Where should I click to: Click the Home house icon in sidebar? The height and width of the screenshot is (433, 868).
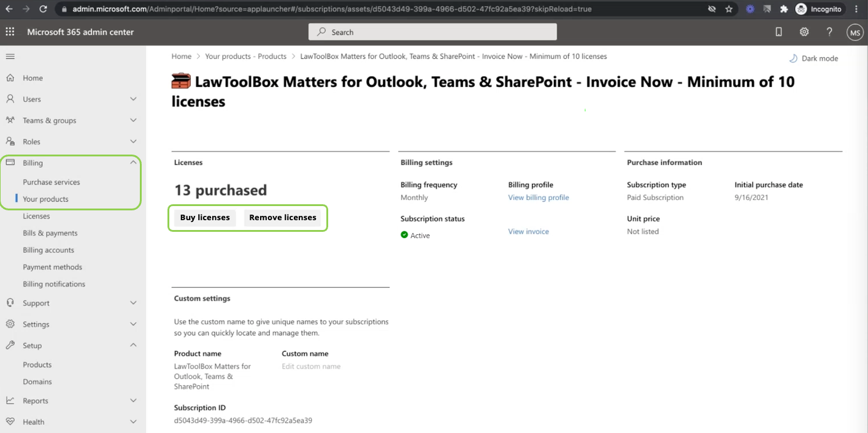click(10, 78)
